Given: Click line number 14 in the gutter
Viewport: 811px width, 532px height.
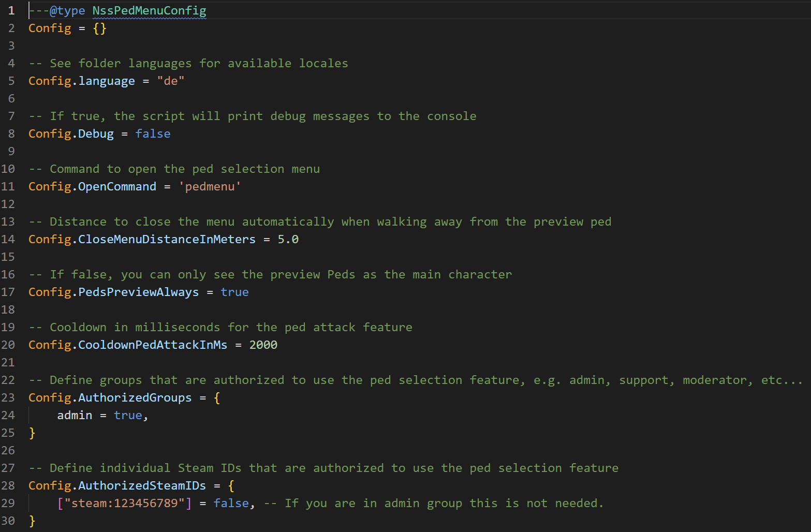Looking at the screenshot, I should coord(8,239).
